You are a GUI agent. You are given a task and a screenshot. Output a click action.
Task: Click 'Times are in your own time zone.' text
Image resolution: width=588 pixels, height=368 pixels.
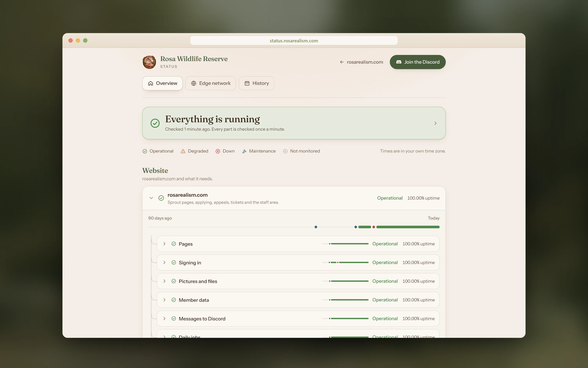pyautogui.click(x=413, y=151)
